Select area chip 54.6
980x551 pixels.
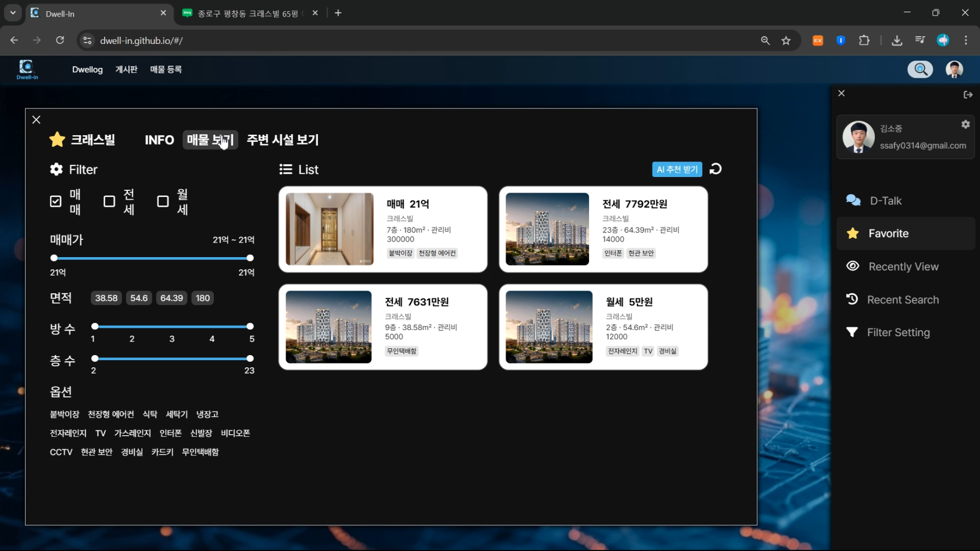coord(139,298)
